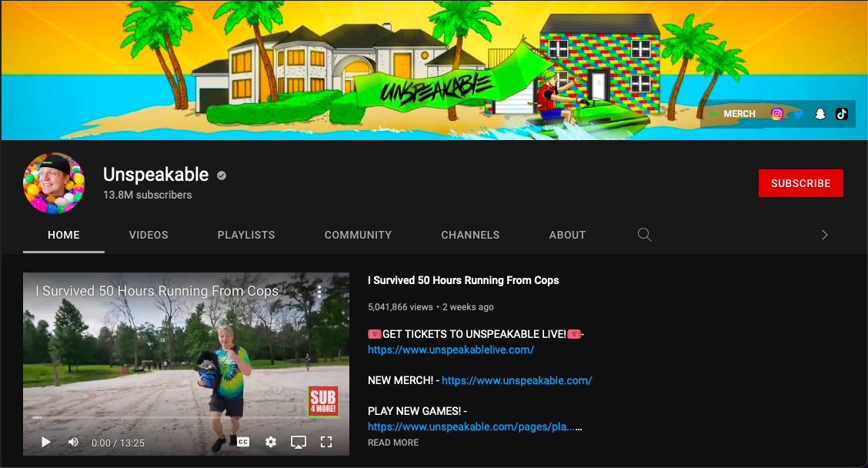Subscribe to the Unspeakable channel
868x468 pixels.
pos(800,183)
